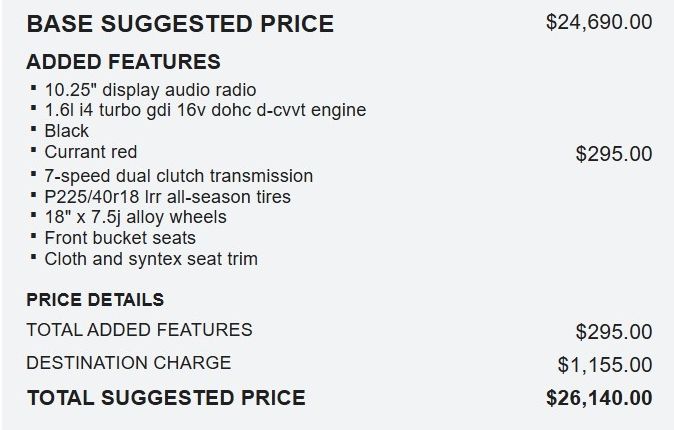This screenshot has height=430, width=674.
Task: Click the P225/40r18 all-season tires item
Action: 168,197
